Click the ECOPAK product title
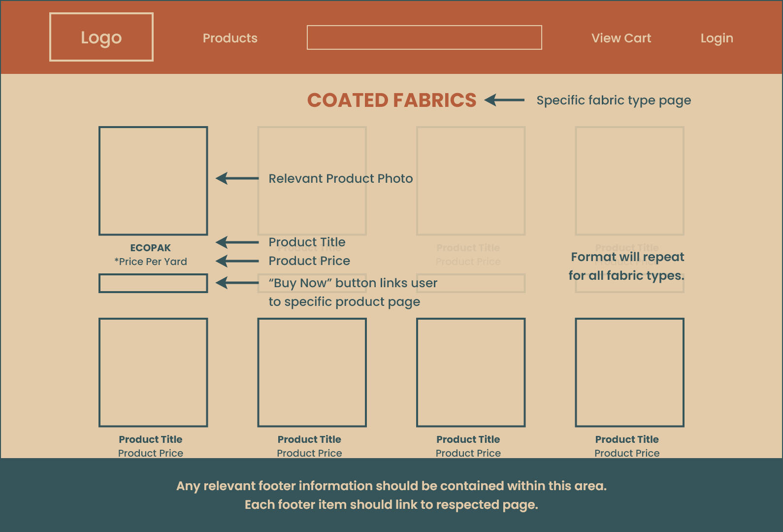The height and width of the screenshot is (532, 783). point(151,248)
